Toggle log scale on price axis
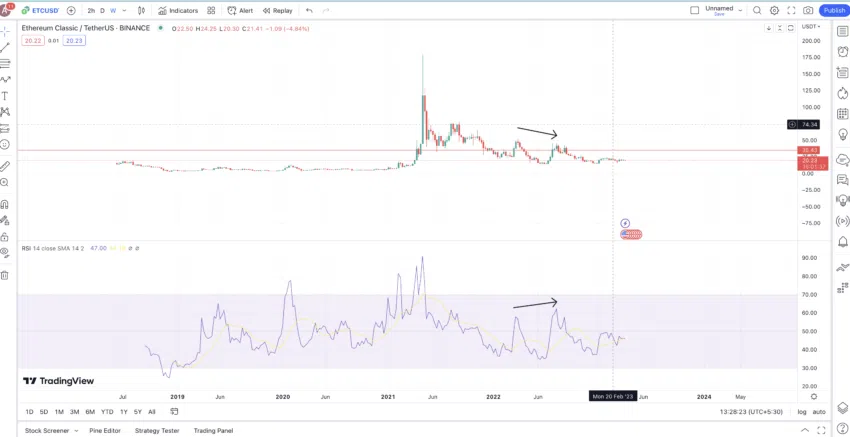 tap(802, 412)
